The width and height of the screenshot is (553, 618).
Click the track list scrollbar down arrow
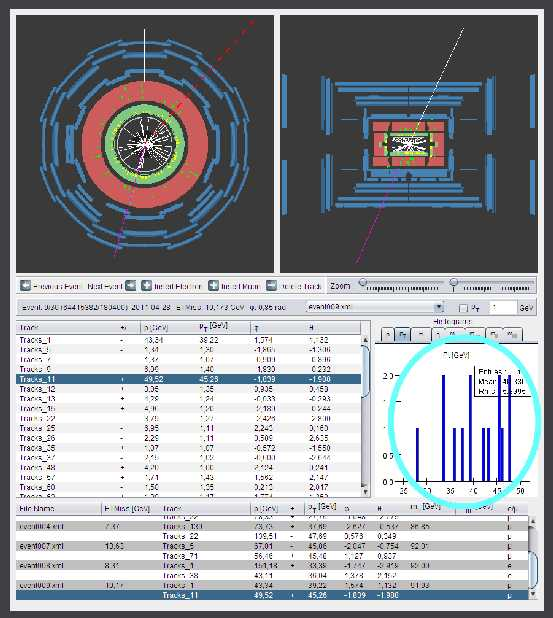[x=365, y=491]
